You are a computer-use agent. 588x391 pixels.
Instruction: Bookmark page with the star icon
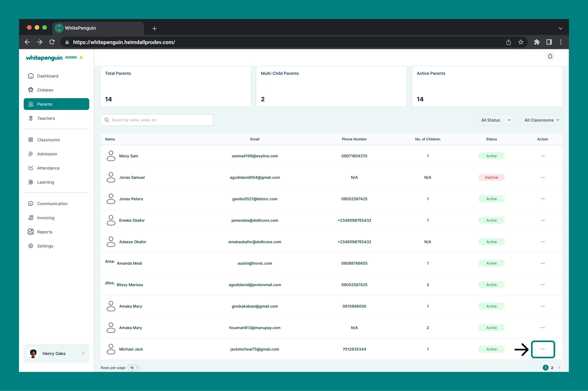point(521,42)
